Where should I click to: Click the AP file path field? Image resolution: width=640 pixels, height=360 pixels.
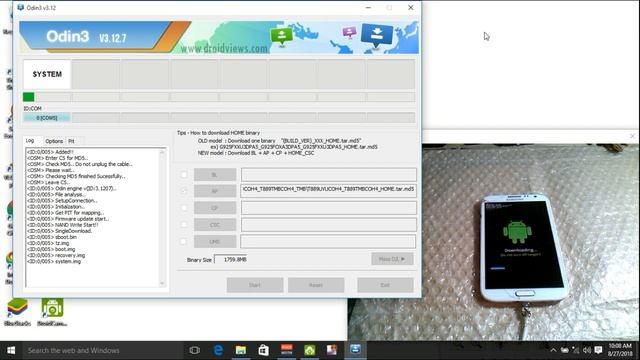pyautogui.click(x=329, y=191)
